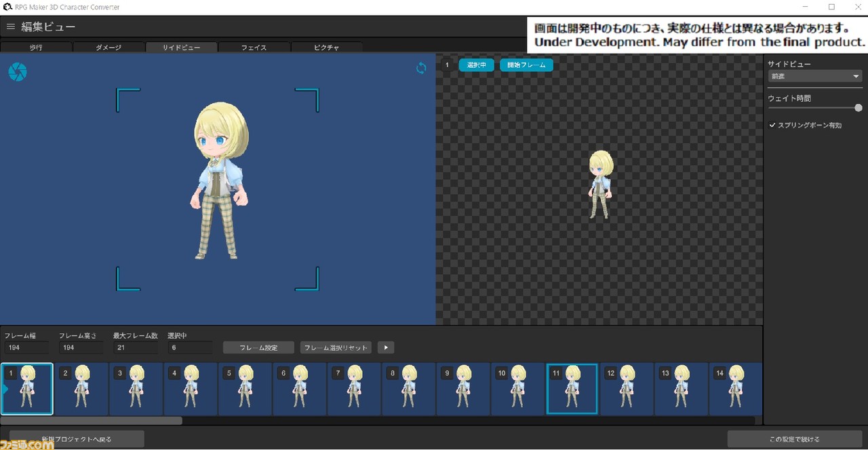The height and width of the screenshot is (450, 868).
Task: Minimize the RPG Maker 3D Character Converter window
Action: tap(804, 7)
